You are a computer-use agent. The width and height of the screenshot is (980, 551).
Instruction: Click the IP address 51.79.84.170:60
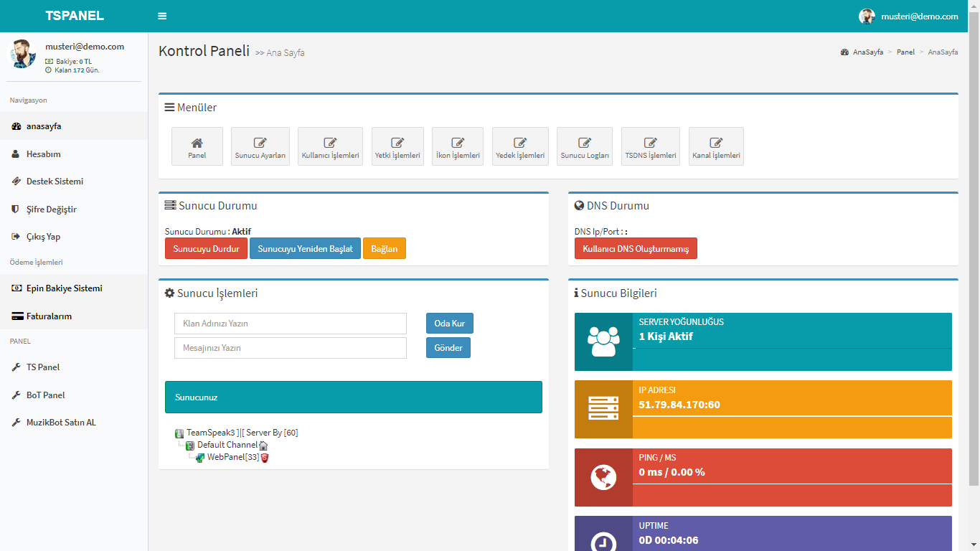coord(679,405)
